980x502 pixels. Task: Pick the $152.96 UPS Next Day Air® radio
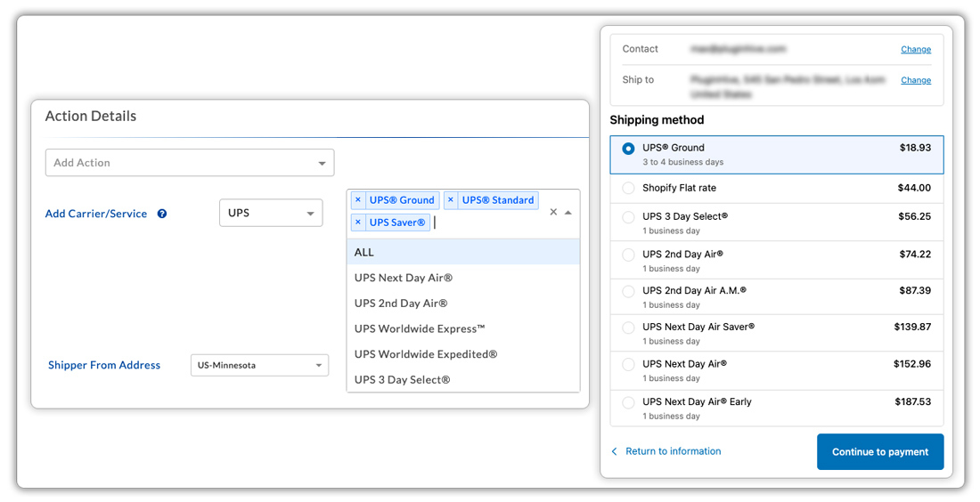click(628, 365)
